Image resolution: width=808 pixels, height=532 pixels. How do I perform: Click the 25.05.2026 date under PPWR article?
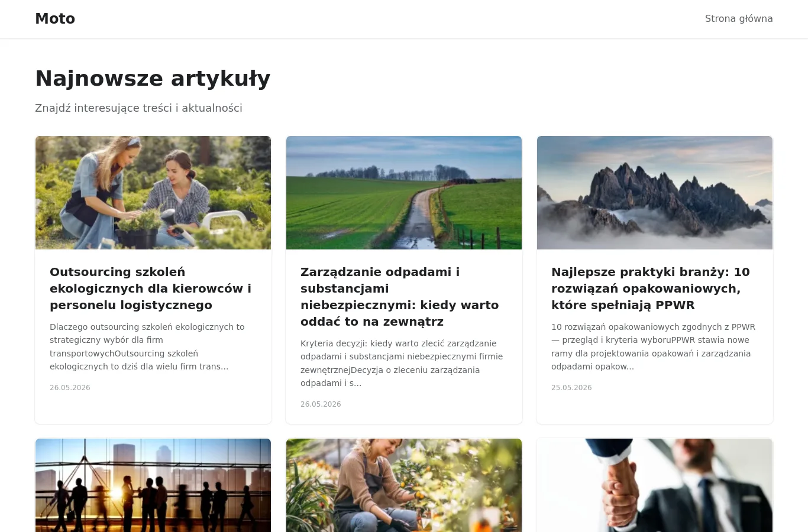[x=571, y=388]
